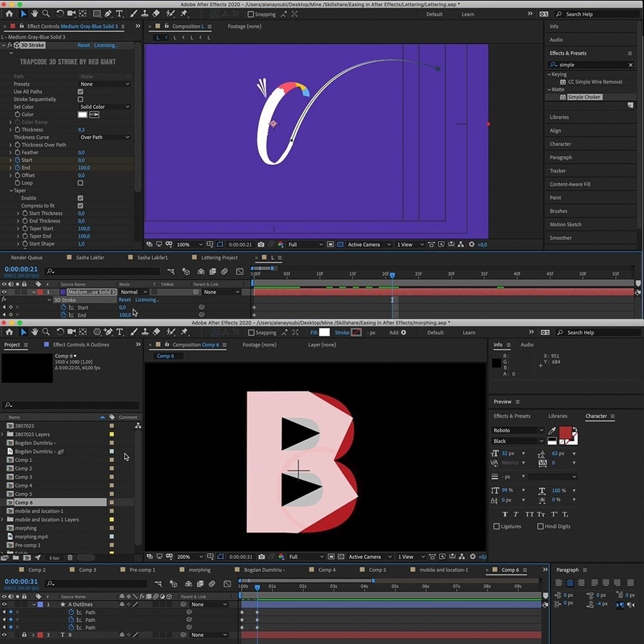Select the Zoom tool in the Lettering window toolbar
The height and width of the screenshot is (644, 644).
pos(46,14)
